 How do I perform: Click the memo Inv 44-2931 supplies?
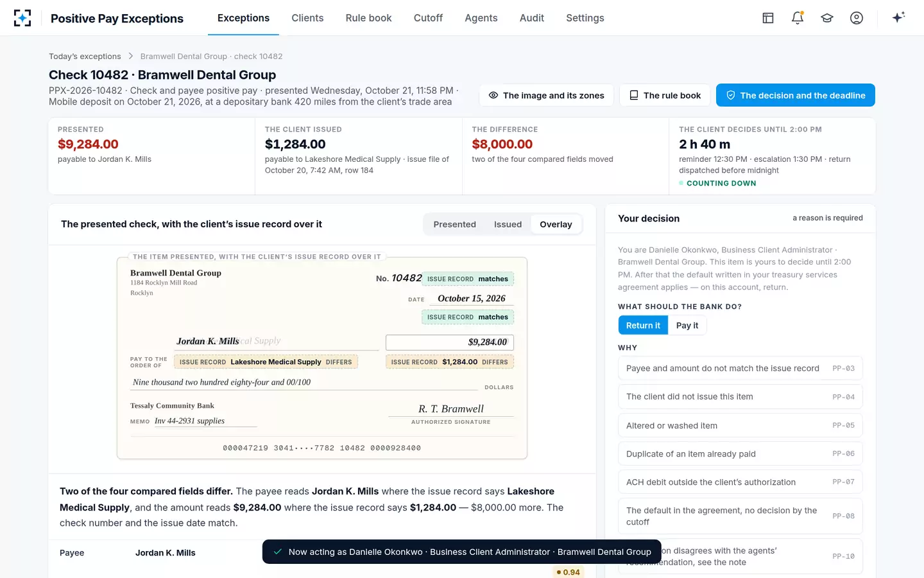tap(189, 421)
